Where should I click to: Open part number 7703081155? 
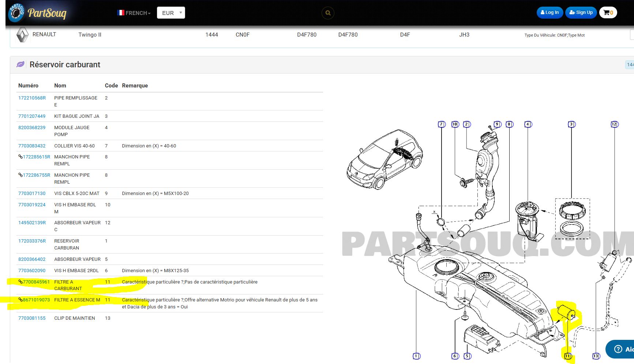coord(32,318)
